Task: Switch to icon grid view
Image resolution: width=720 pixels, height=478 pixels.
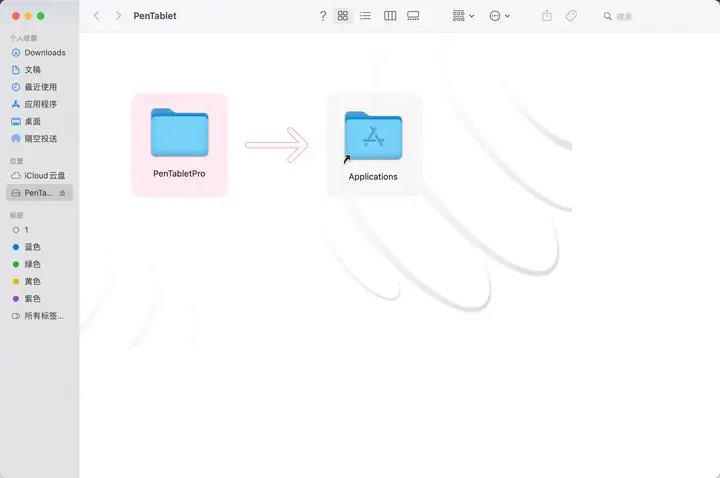Action: click(x=343, y=16)
